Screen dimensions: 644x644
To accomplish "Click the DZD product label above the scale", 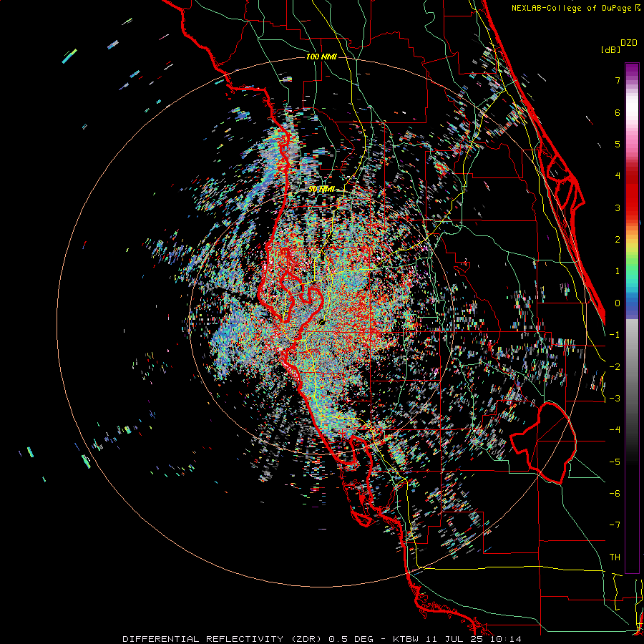I will (629, 43).
